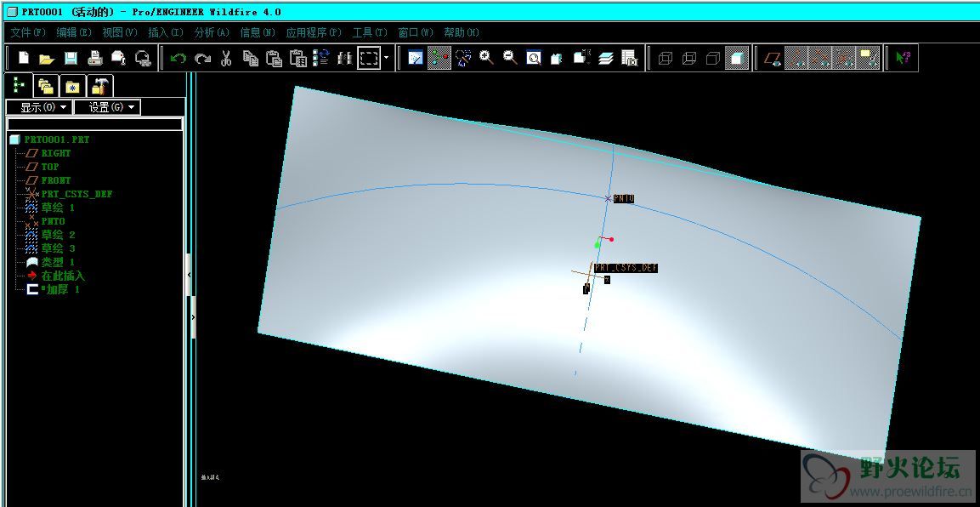Open the 帮助(H) menu
The height and width of the screenshot is (507, 980).
(x=462, y=32)
